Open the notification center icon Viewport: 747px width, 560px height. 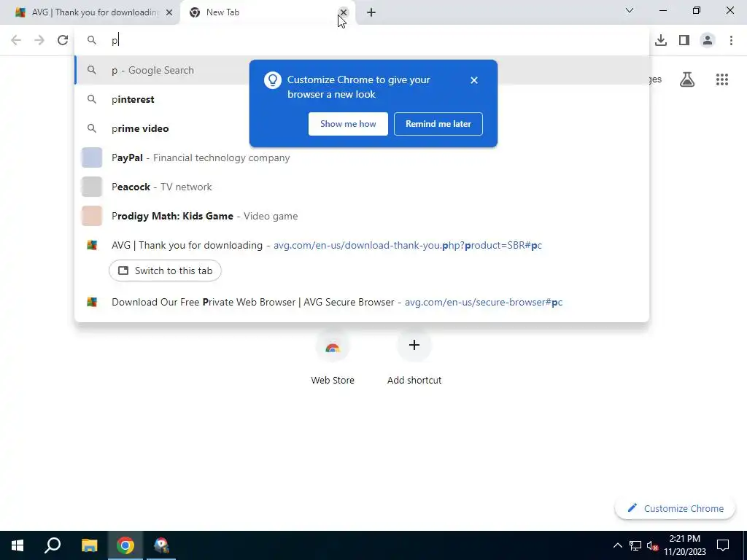[x=723, y=545]
